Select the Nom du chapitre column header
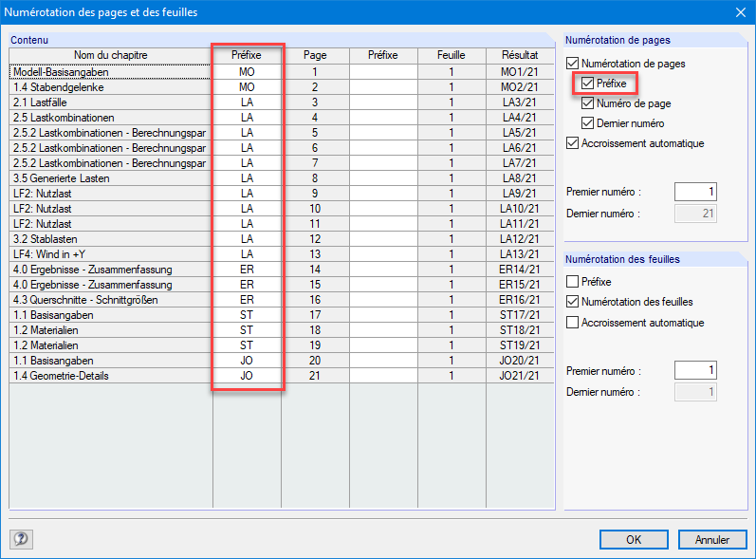 tap(110, 55)
